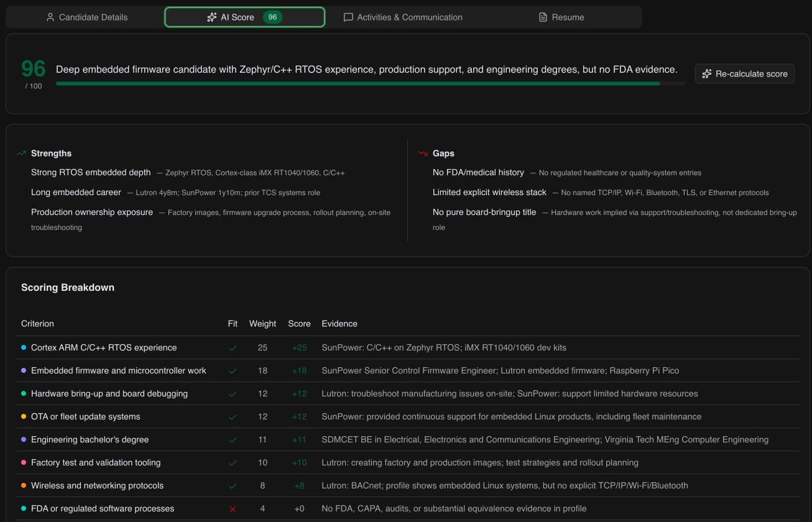The width and height of the screenshot is (812, 522).
Task: Click the check mark for Embedded firmware row
Action: click(233, 371)
